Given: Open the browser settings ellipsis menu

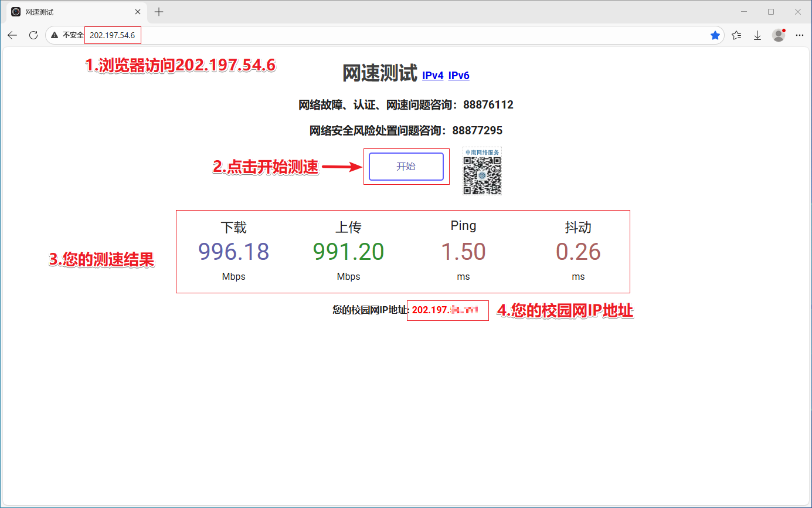Looking at the screenshot, I should point(799,35).
